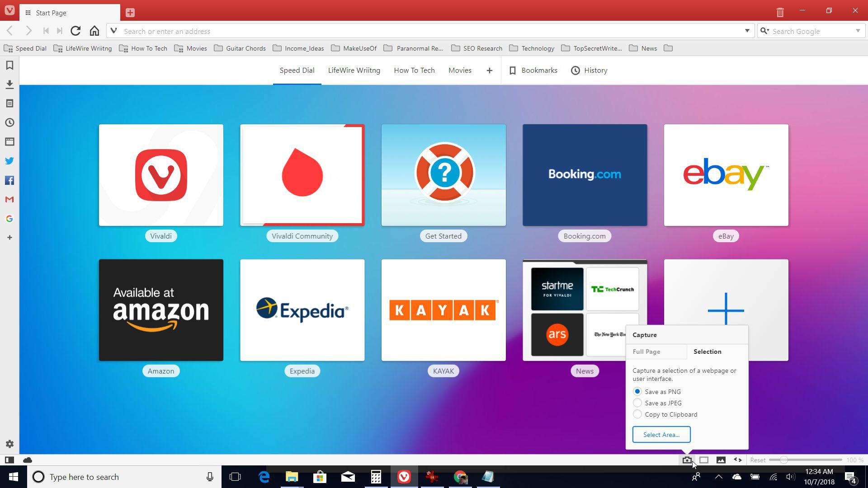Expand address bar history dropdown
Viewport: 868px width, 488px height.
click(747, 31)
